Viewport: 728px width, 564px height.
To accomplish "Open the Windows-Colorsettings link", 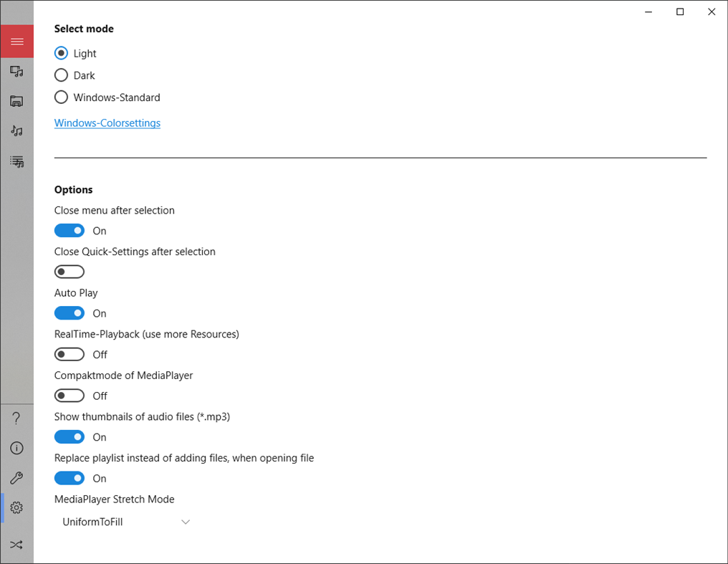I will (x=107, y=123).
